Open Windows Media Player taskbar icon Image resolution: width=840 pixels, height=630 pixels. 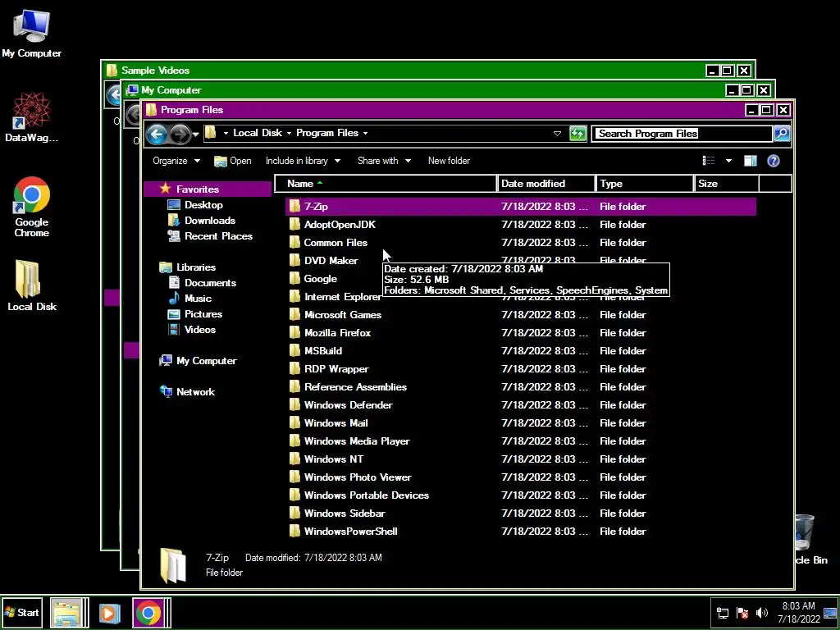tap(109, 613)
